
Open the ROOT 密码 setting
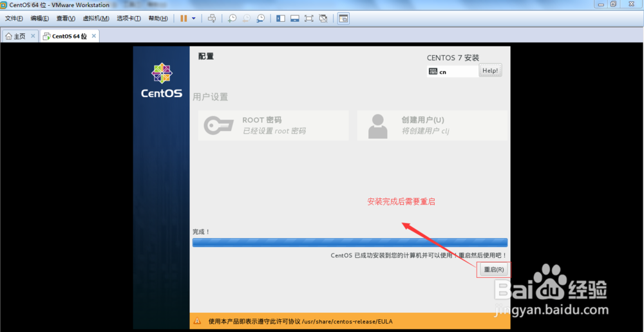(273, 125)
